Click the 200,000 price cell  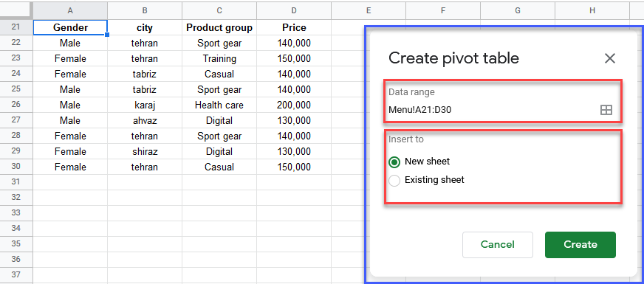294,105
